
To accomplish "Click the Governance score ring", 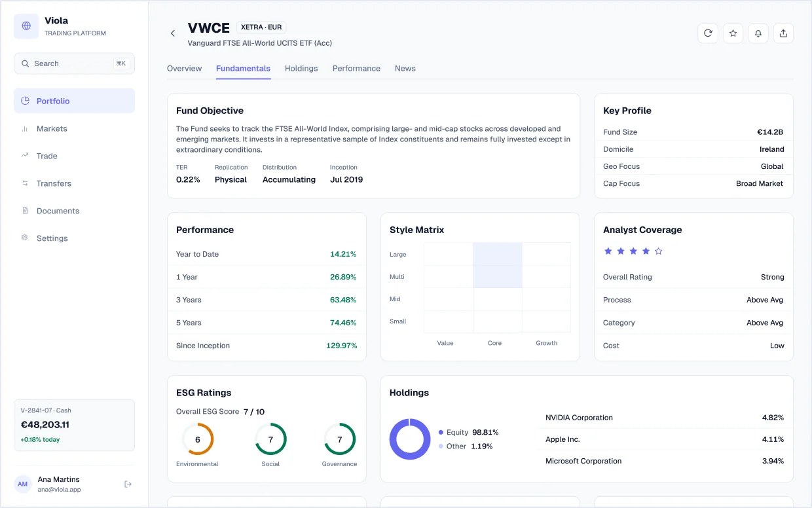I will pos(339,439).
